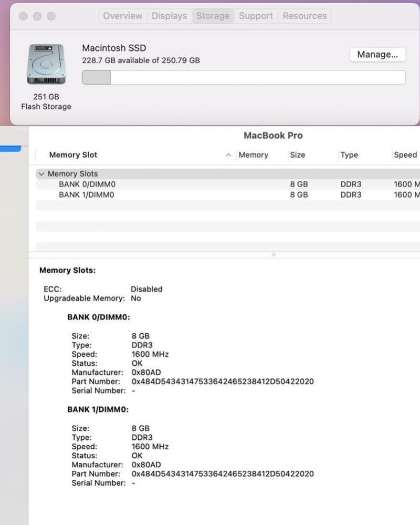Switch to the Overview tab

122,16
